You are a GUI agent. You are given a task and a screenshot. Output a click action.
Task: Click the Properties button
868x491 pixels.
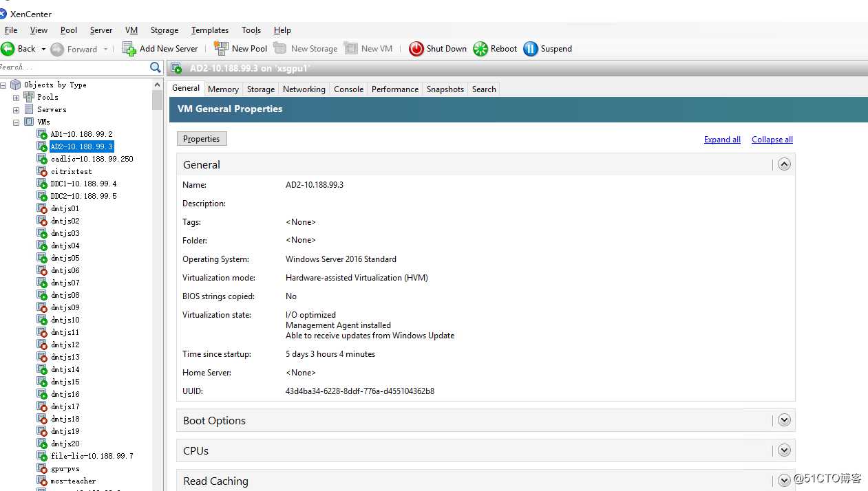click(x=202, y=139)
